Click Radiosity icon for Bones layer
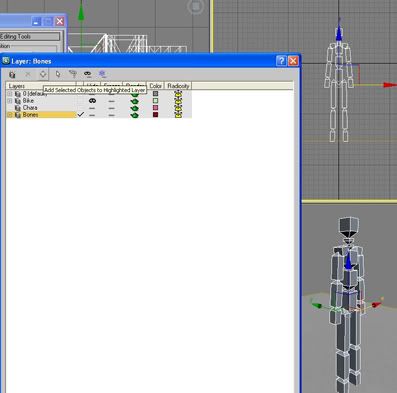397x393 pixels. (x=178, y=115)
